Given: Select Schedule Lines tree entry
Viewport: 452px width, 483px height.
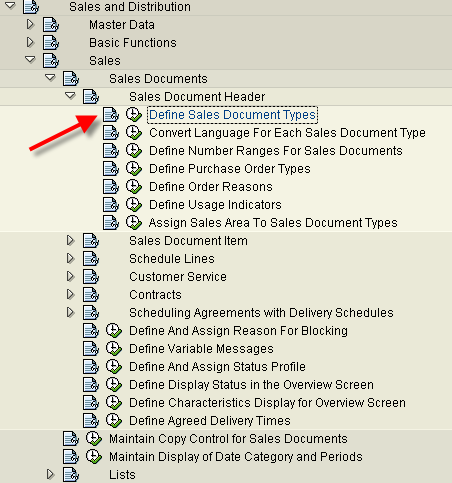Looking at the screenshot, I should 172,259.
